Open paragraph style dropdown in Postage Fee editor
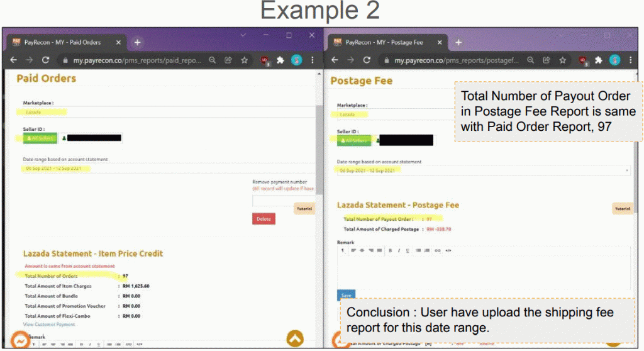The height and width of the screenshot is (351, 644). point(343,250)
